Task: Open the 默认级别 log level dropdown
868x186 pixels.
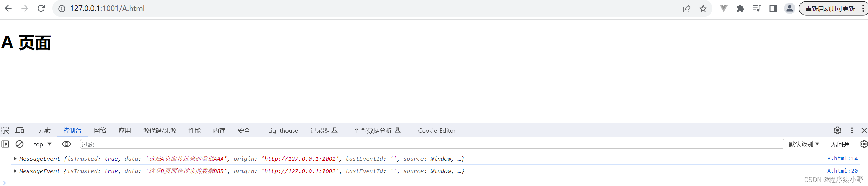Action: (x=804, y=144)
